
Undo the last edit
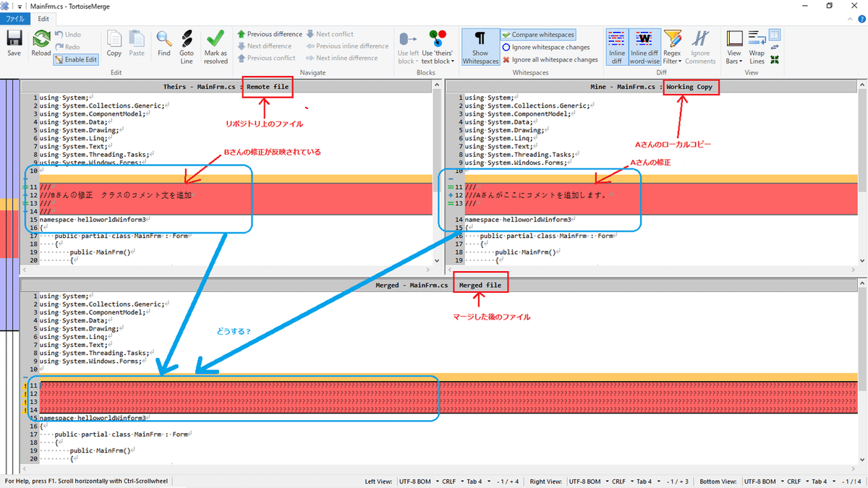[x=68, y=35]
